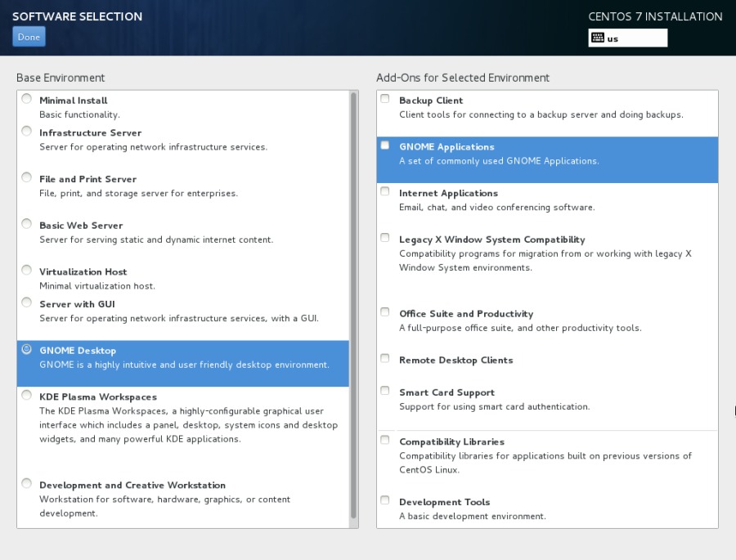Check the Development Tools checkbox
The image size is (736, 560).
(x=385, y=500)
